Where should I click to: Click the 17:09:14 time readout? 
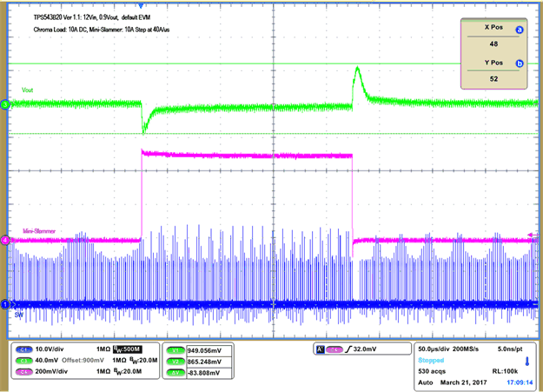click(x=520, y=382)
